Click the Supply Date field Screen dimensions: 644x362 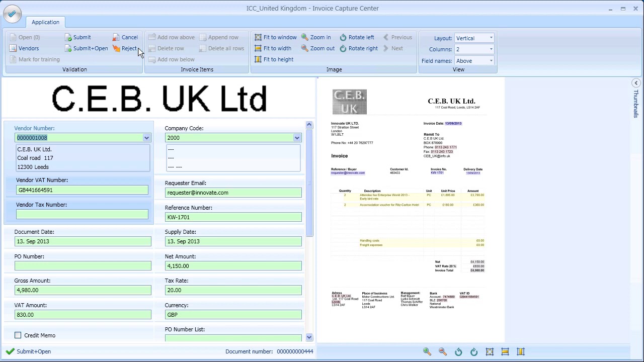point(233,241)
